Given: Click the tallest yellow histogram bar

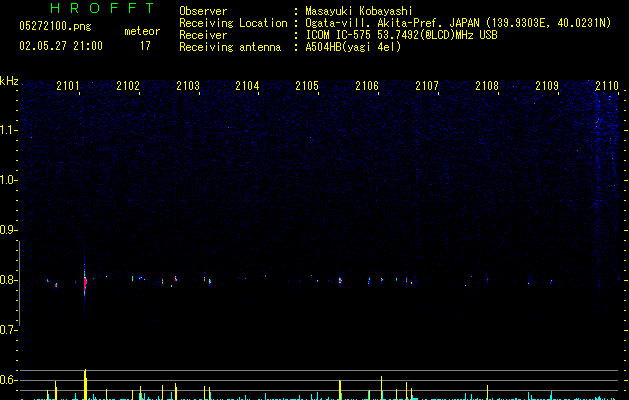Looking at the screenshot, I should [x=85, y=384].
